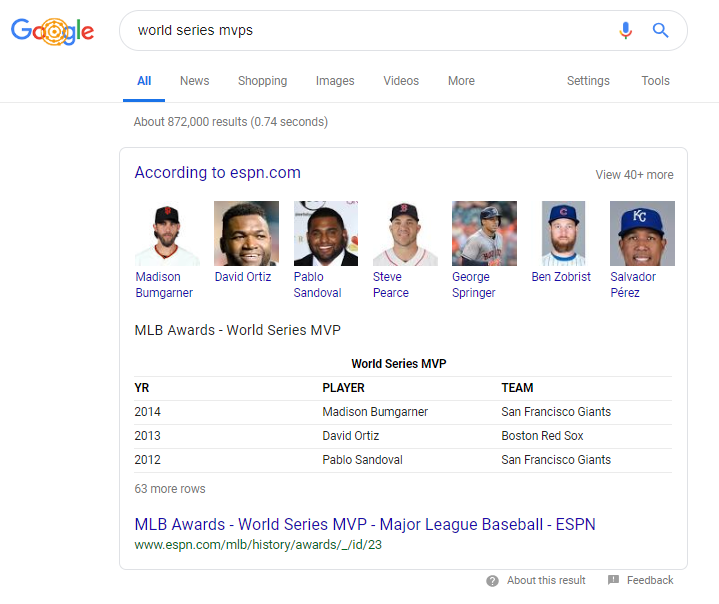The height and width of the screenshot is (604, 719).
Task: Click David Ortiz's photo
Action: (246, 233)
